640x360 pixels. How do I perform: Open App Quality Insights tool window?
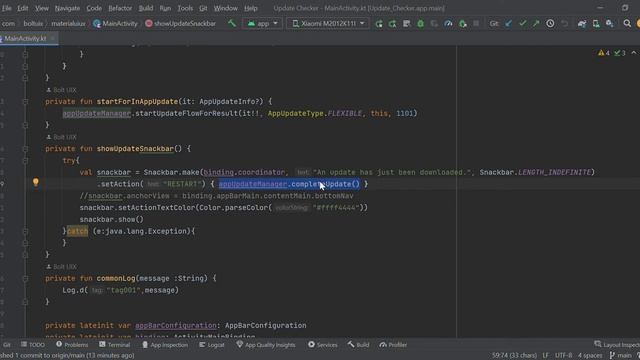[266, 345]
